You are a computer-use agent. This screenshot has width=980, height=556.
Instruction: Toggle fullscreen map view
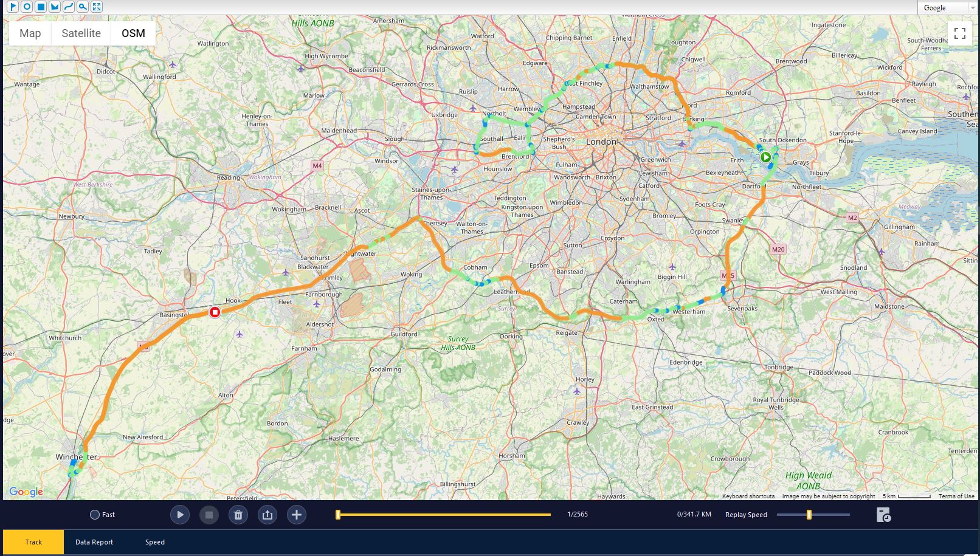pyautogui.click(x=960, y=33)
